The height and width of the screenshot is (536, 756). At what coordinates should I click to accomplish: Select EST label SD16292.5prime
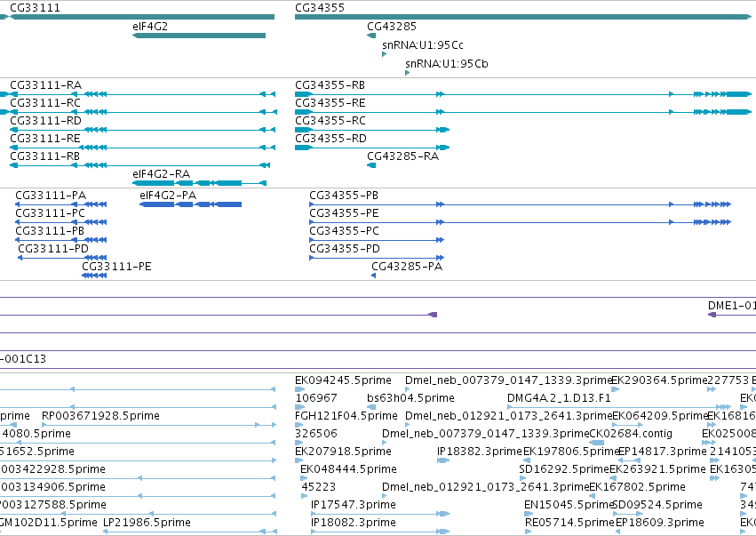click(x=564, y=469)
